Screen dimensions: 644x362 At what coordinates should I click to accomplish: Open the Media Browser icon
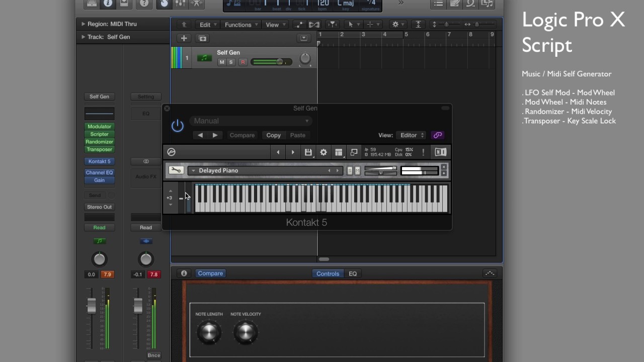(x=487, y=4)
